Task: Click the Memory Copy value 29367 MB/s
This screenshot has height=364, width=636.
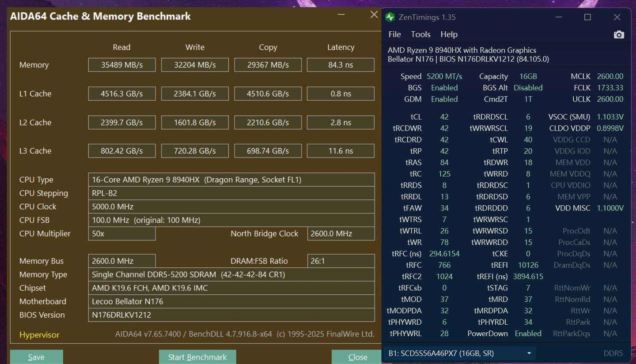Action: [x=268, y=65]
